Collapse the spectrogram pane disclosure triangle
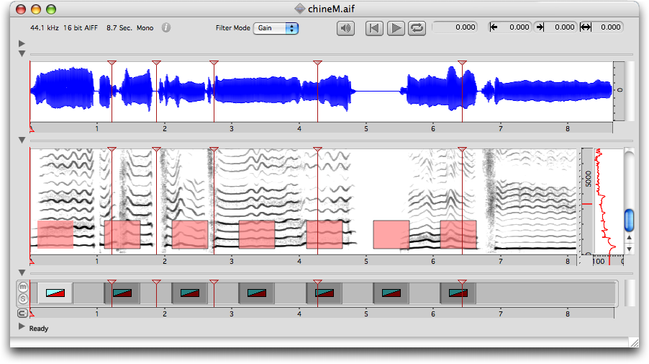Screen dimensions: 649x364 coord(22,140)
